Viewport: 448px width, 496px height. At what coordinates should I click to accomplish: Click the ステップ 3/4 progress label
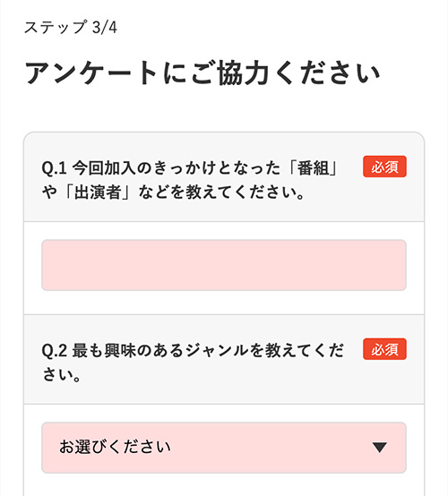pos(71,27)
